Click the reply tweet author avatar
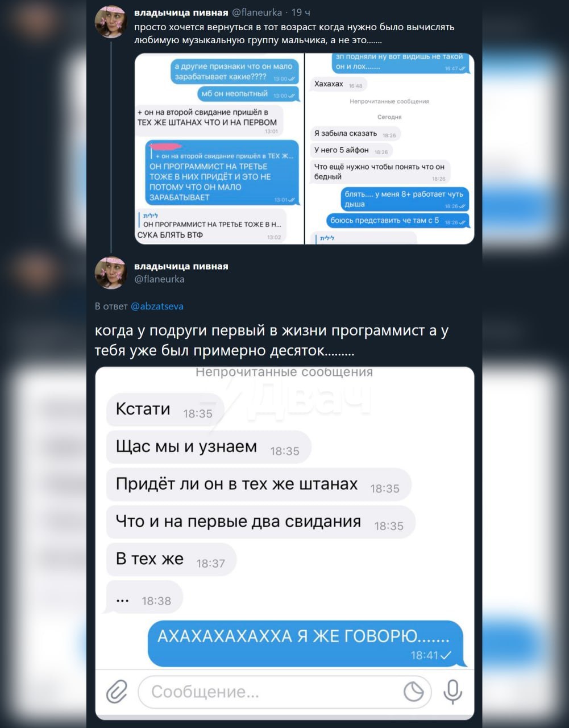 [x=111, y=272]
